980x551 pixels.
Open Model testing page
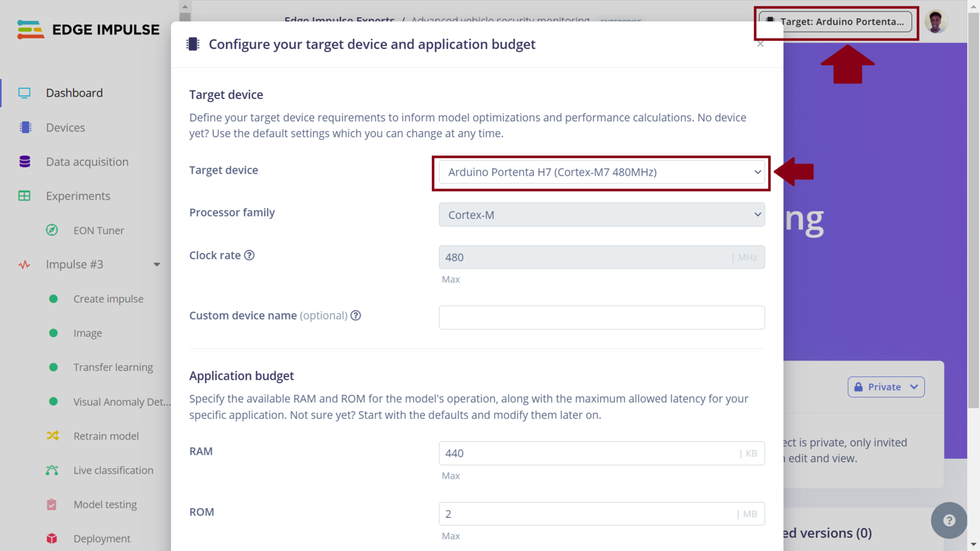[x=105, y=504]
